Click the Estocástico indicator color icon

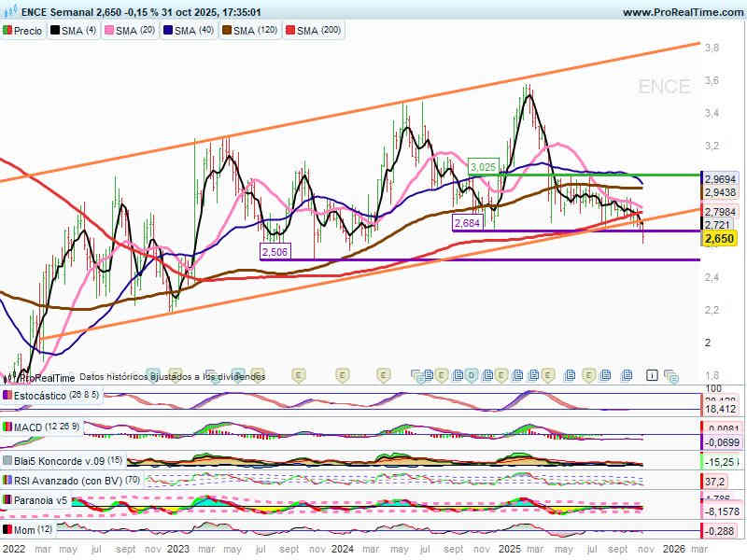[7, 396]
